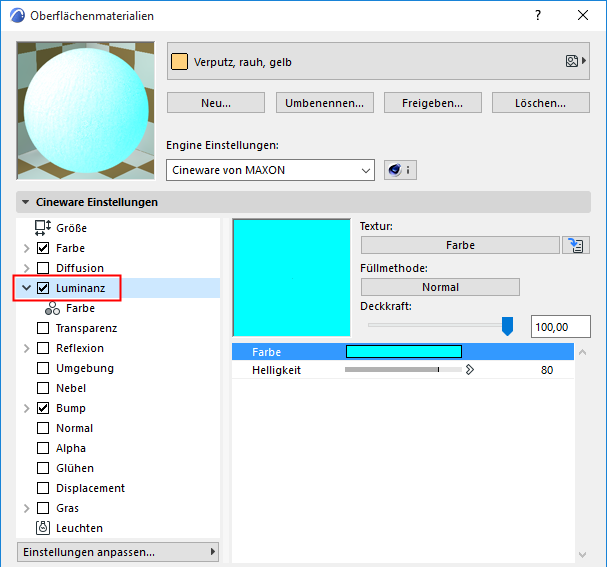Close the Oberflächenmaterialien dialog
607x567 pixels.
(583, 15)
